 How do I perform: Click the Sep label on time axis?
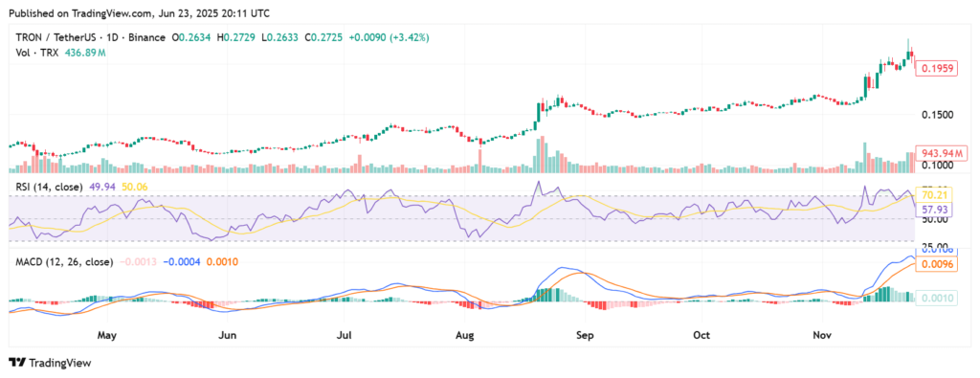click(584, 335)
